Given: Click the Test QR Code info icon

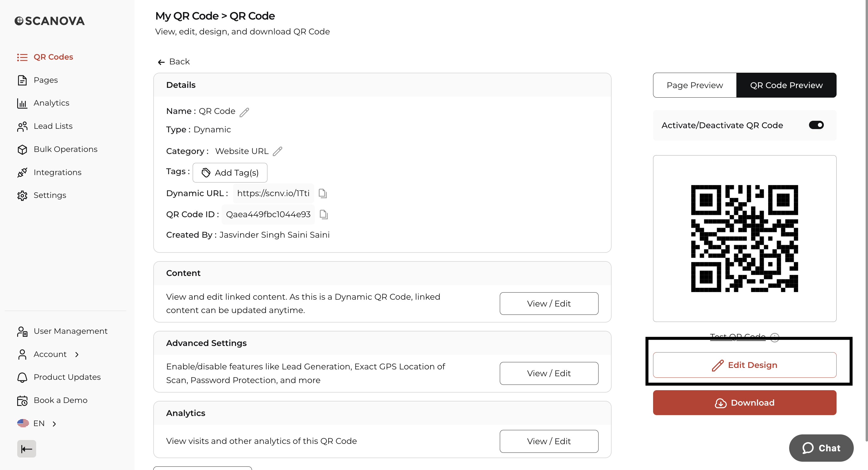Looking at the screenshot, I should 775,337.
